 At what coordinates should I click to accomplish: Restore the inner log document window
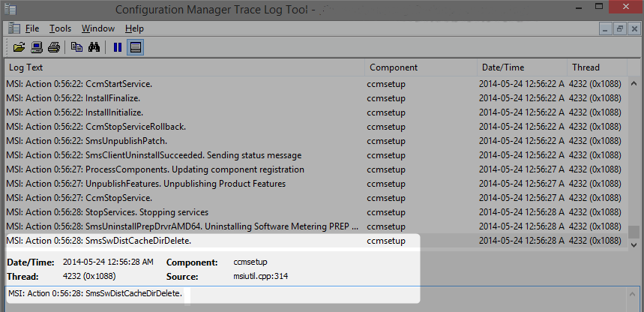(619, 28)
